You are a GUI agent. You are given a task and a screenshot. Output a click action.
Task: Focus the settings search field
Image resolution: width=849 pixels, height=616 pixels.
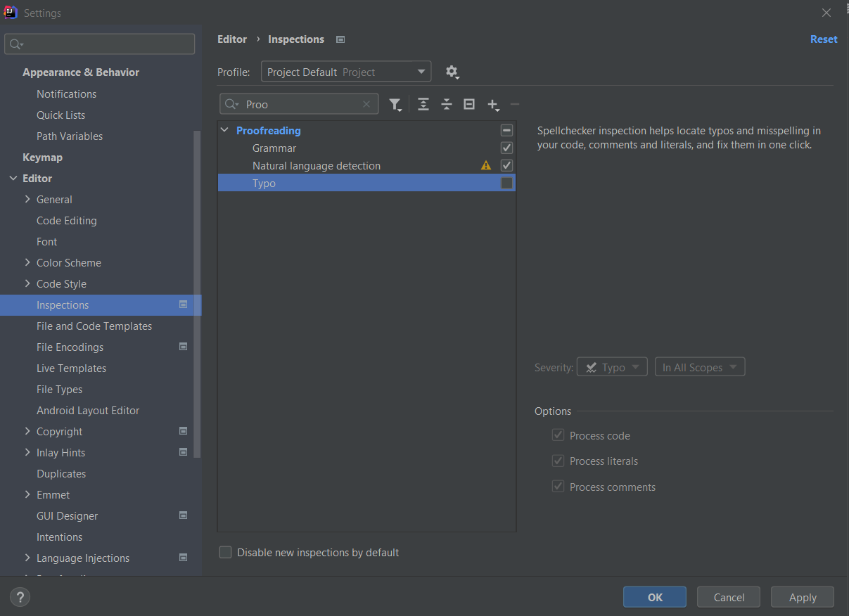coord(100,44)
